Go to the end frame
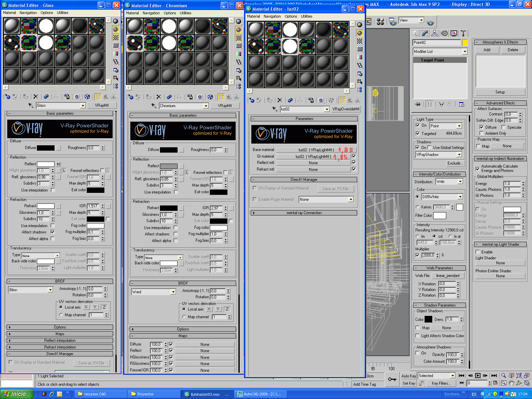This screenshot has height=399, width=532. coord(494,375)
